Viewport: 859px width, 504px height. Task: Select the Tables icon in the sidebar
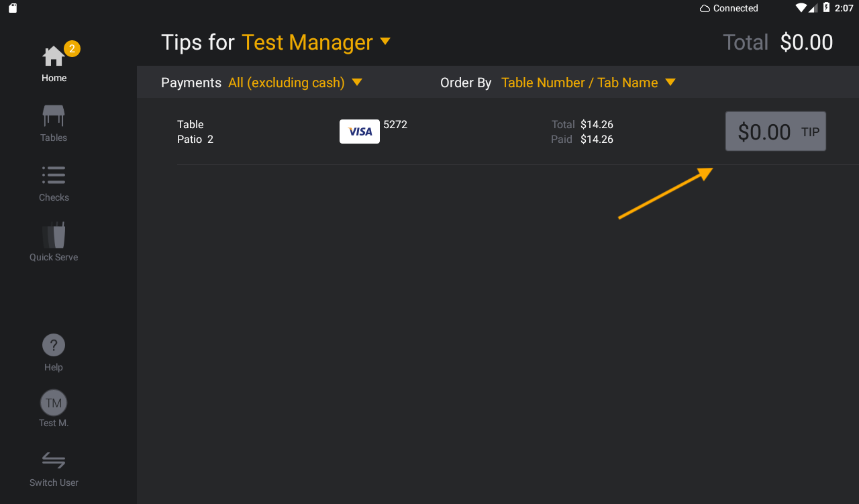pos(54,119)
